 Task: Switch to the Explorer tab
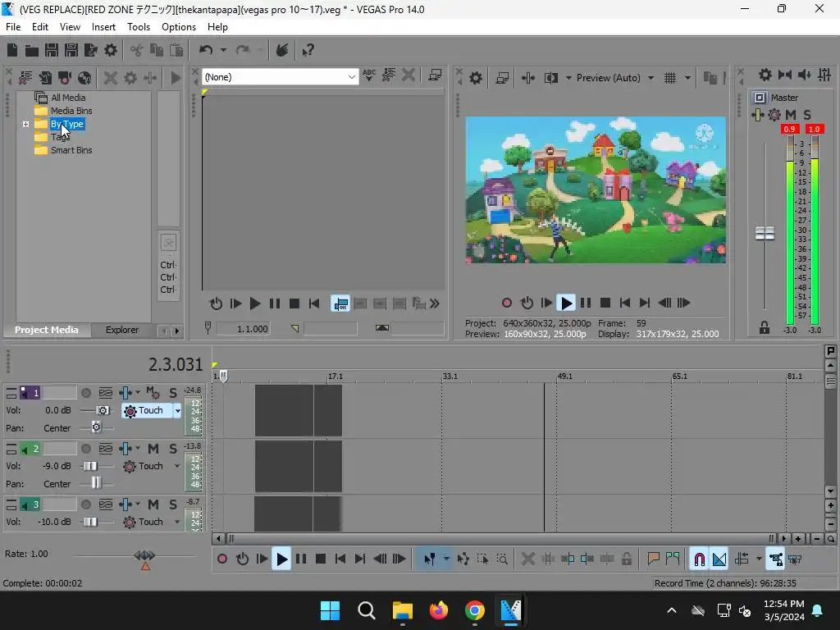[x=122, y=330]
